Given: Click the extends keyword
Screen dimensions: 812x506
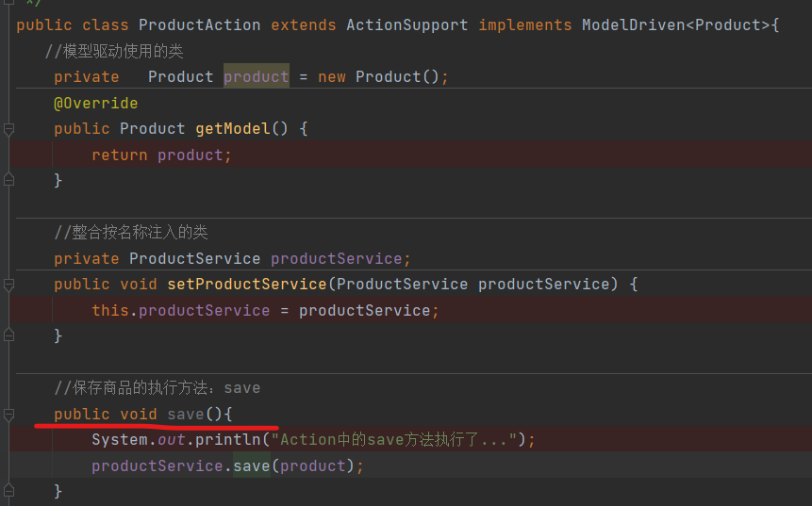Looking at the screenshot, I should (304, 24).
